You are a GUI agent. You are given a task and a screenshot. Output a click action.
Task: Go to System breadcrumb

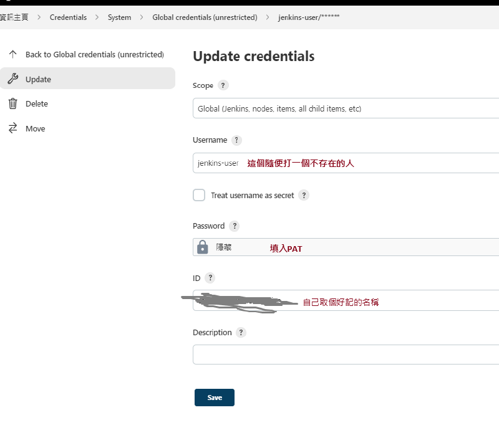click(x=119, y=17)
